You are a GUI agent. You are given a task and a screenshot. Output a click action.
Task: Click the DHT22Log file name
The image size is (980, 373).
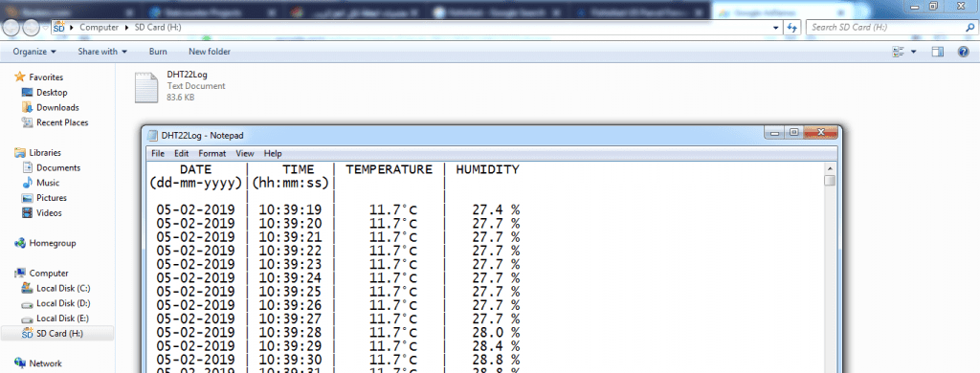pyautogui.click(x=187, y=75)
